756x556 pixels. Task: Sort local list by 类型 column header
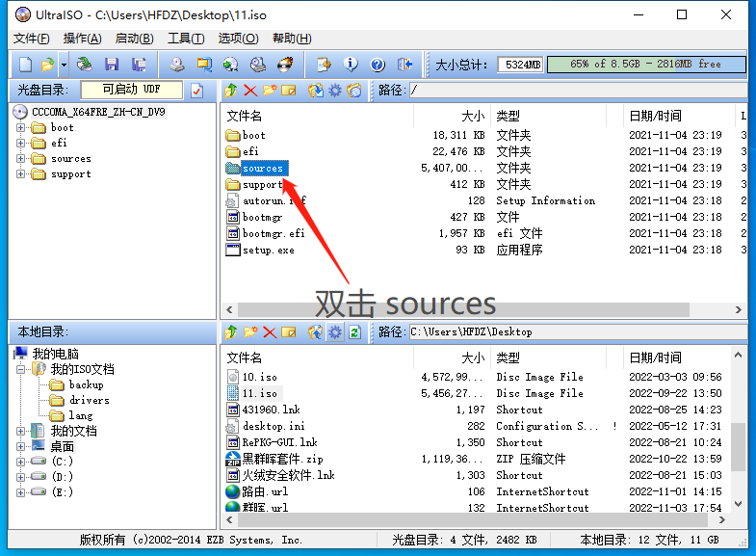(x=549, y=357)
